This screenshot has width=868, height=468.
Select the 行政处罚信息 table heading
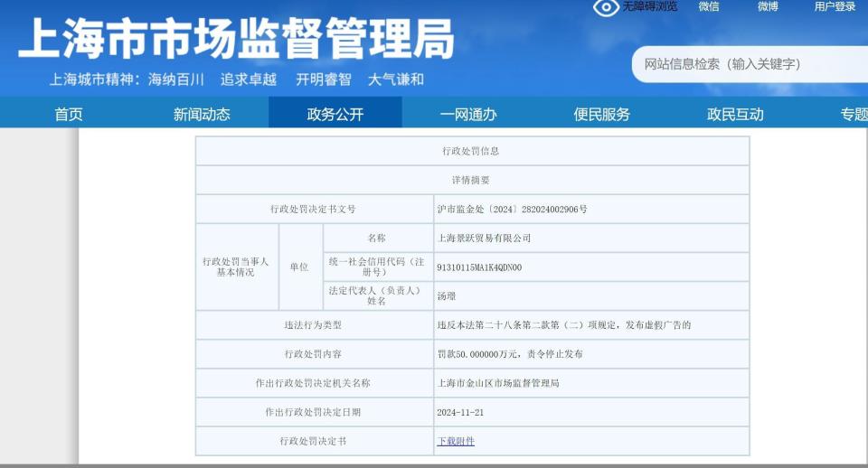[470, 151]
